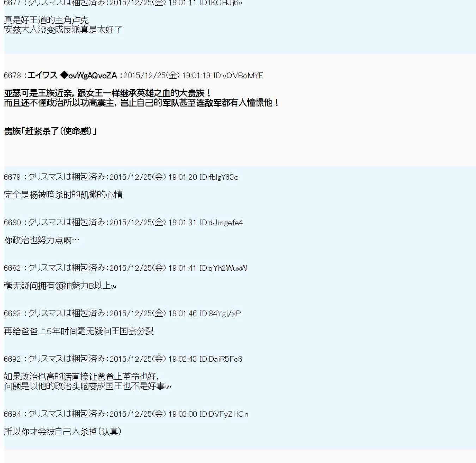Click the ID:vOVBoMYE text
This screenshot has width=476, height=463.
click(238, 75)
